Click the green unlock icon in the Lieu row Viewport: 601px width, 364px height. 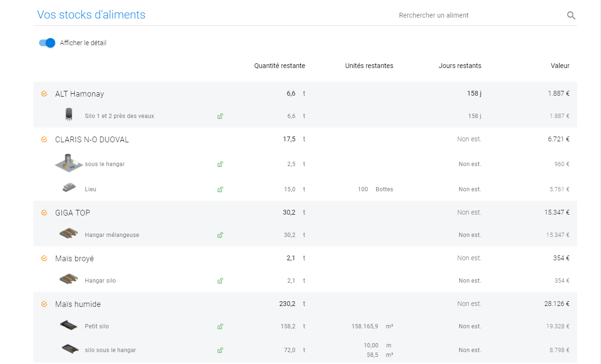click(x=220, y=189)
